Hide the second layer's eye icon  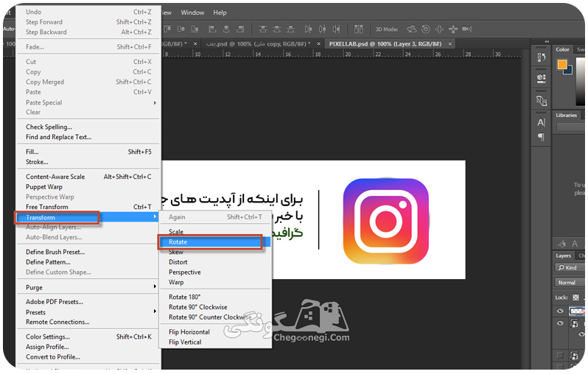coord(560,323)
